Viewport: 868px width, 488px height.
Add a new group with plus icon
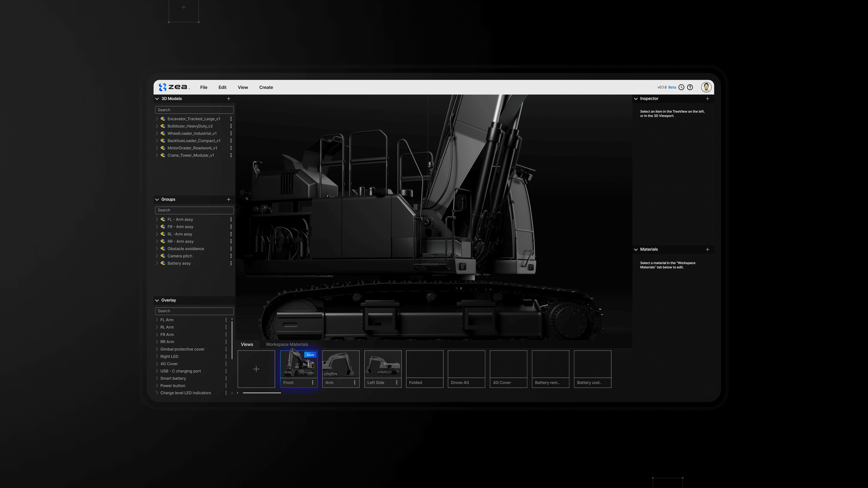(x=229, y=199)
